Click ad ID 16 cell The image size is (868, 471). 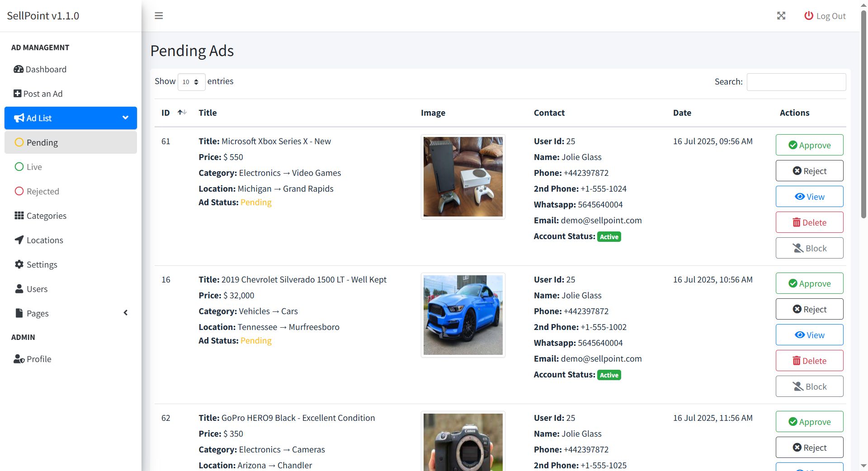(x=166, y=280)
